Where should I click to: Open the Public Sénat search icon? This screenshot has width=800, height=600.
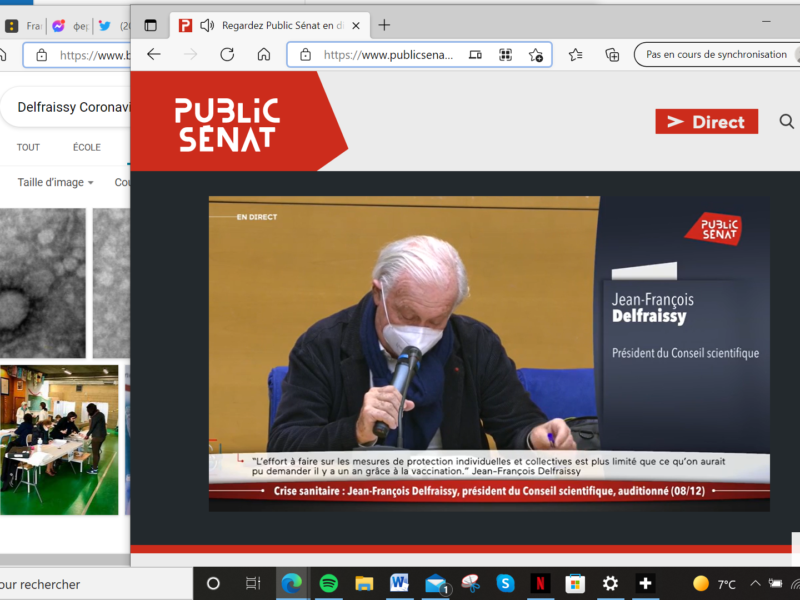(785, 122)
